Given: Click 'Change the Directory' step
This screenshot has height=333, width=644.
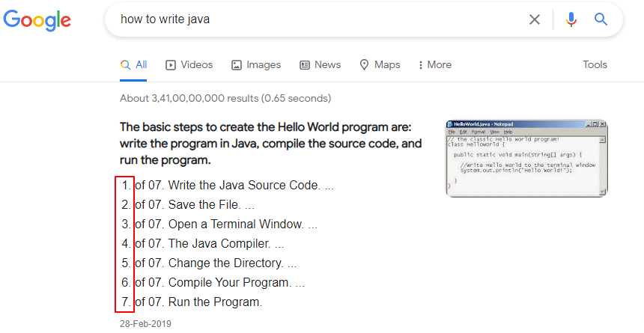Looking at the screenshot, I should pyautogui.click(x=226, y=263).
